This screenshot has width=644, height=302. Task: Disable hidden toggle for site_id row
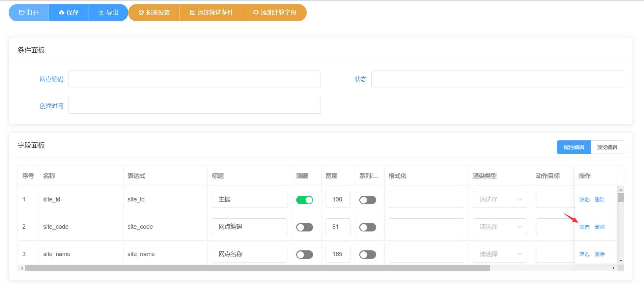pyautogui.click(x=305, y=200)
